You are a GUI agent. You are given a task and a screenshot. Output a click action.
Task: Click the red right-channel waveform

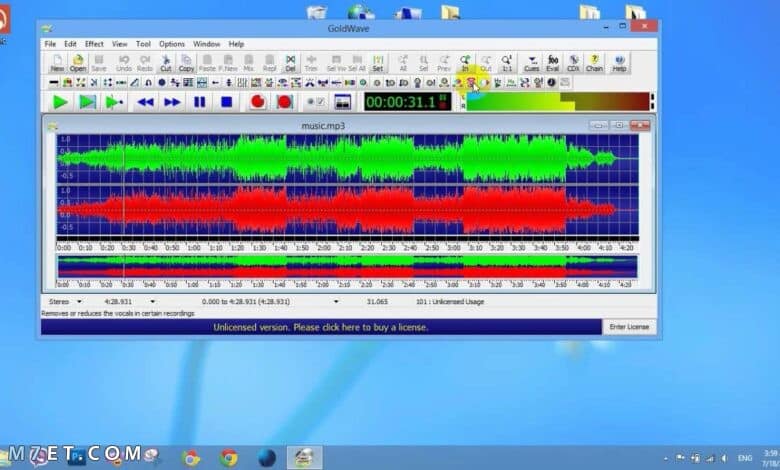pos(347,210)
